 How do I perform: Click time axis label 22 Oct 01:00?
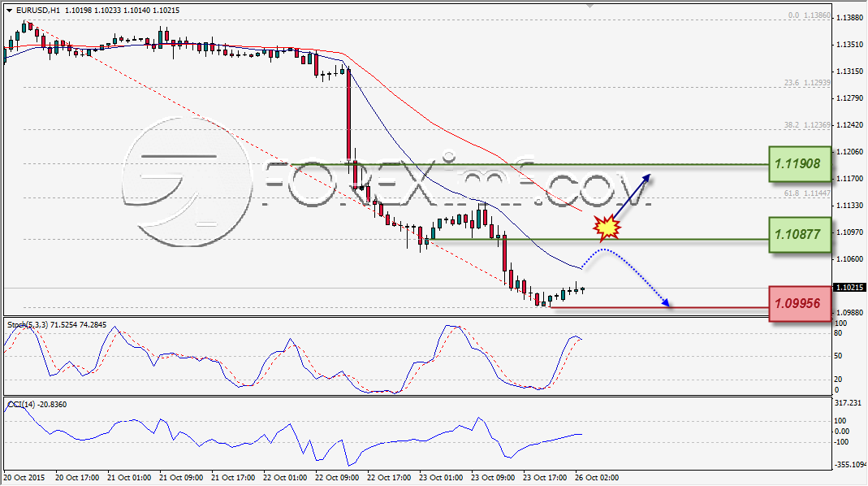pos(285,477)
